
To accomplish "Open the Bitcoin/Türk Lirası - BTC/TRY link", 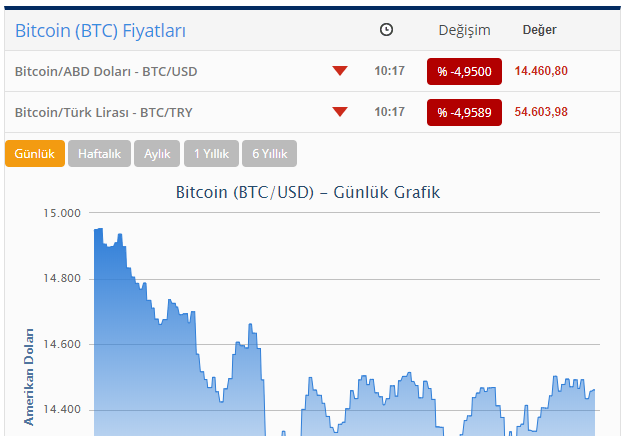I will point(104,112).
